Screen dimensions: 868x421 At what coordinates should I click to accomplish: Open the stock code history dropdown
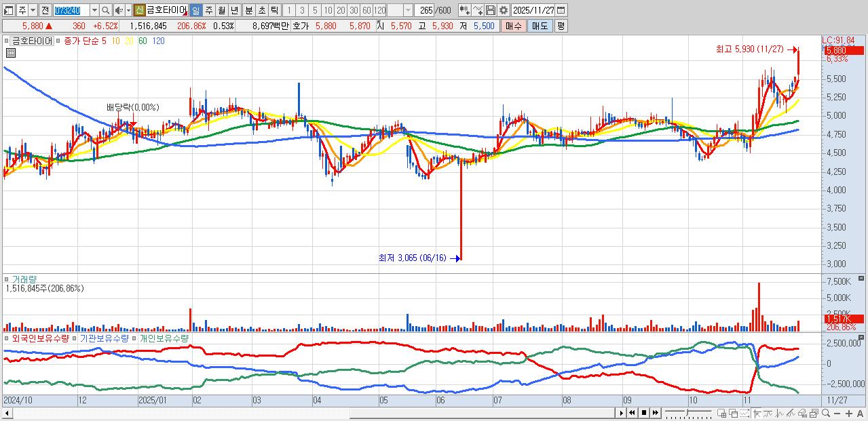pyautogui.click(x=94, y=10)
